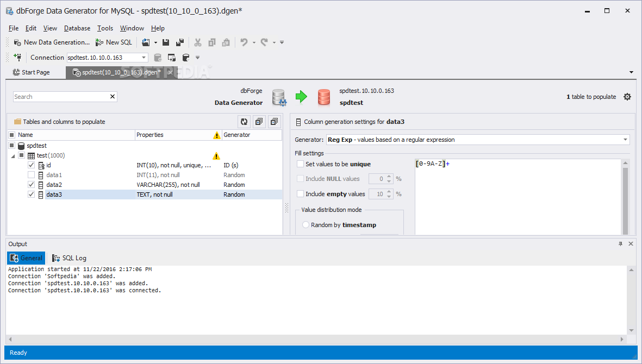The image size is (642, 364).
Task: Open the Tools menu
Action: pyautogui.click(x=105, y=28)
